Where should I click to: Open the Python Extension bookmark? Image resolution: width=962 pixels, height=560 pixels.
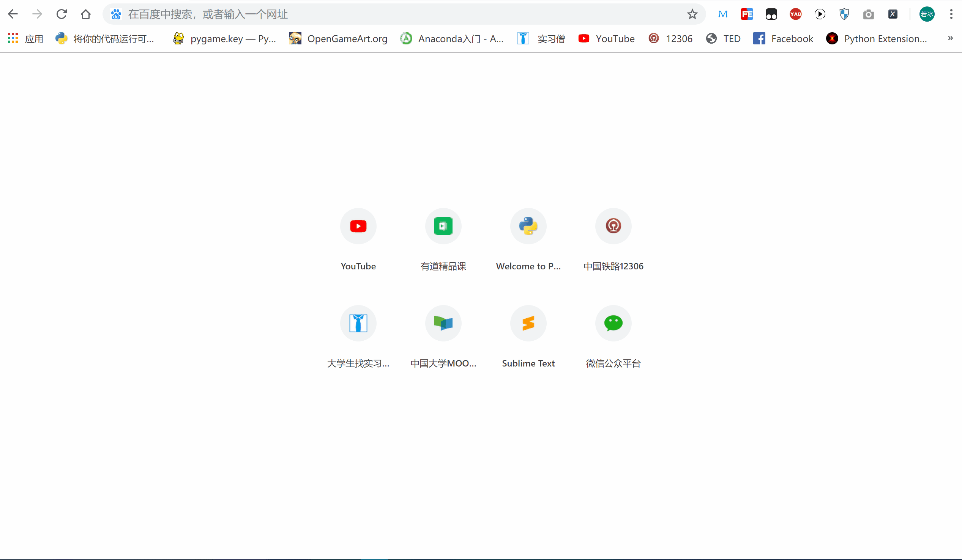[877, 39]
